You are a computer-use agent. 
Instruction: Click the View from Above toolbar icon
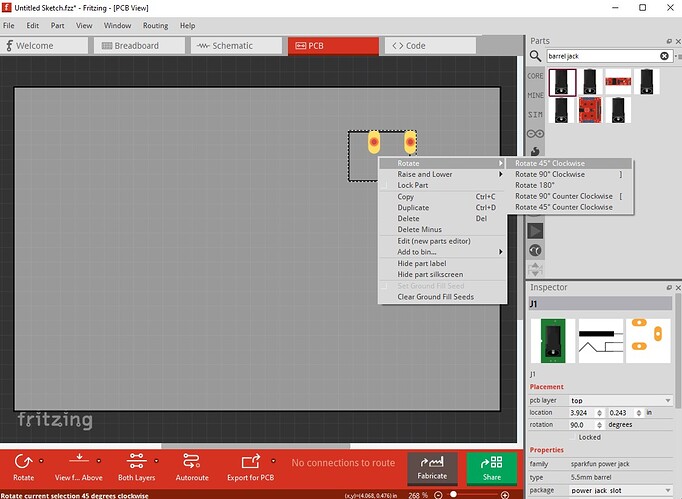pyautogui.click(x=79, y=460)
